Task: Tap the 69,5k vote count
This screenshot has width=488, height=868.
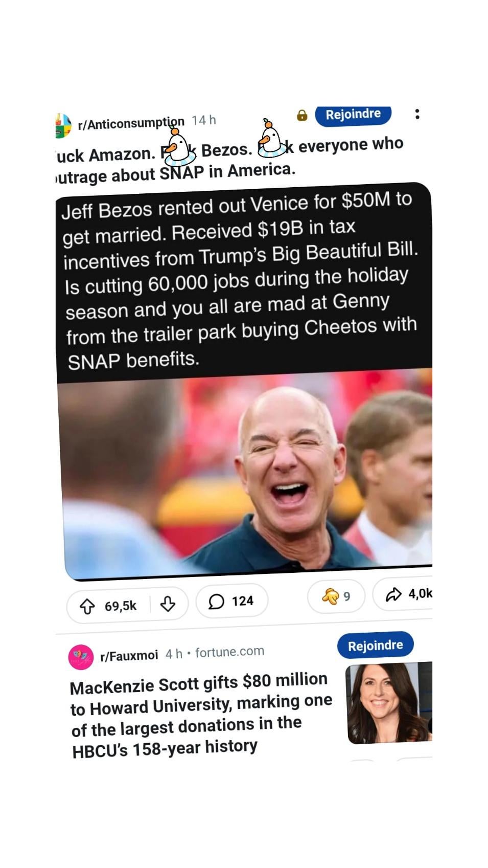Action: click(121, 606)
